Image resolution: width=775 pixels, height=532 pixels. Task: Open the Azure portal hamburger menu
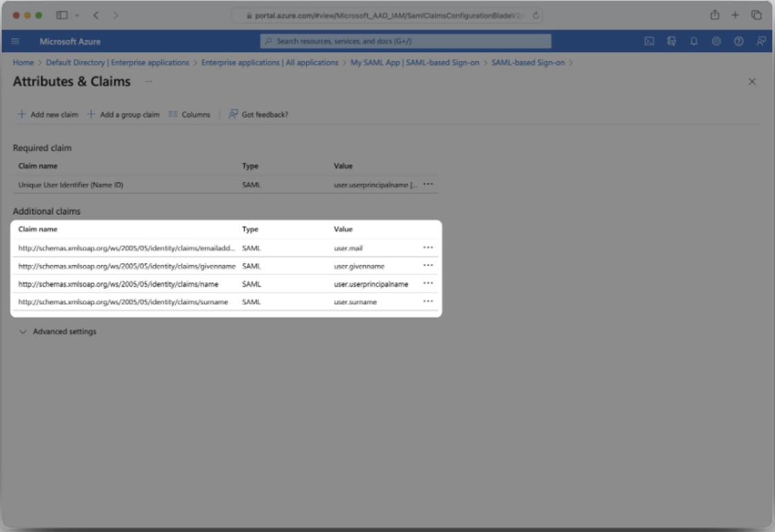click(x=15, y=41)
